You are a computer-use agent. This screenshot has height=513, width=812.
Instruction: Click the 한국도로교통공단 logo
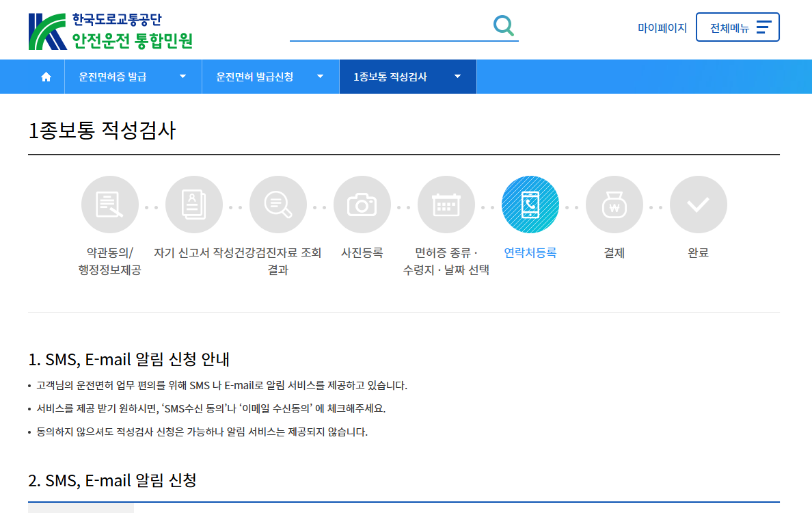tap(109, 29)
